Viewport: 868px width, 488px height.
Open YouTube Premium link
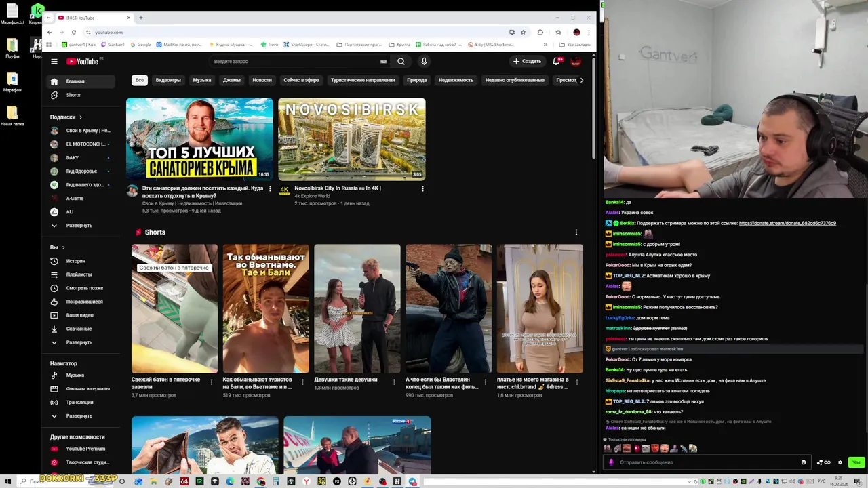[x=81, y=449]
